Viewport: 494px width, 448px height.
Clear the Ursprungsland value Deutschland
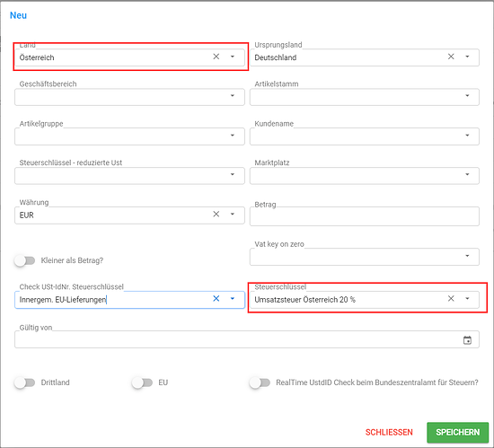tap(451, 57)
